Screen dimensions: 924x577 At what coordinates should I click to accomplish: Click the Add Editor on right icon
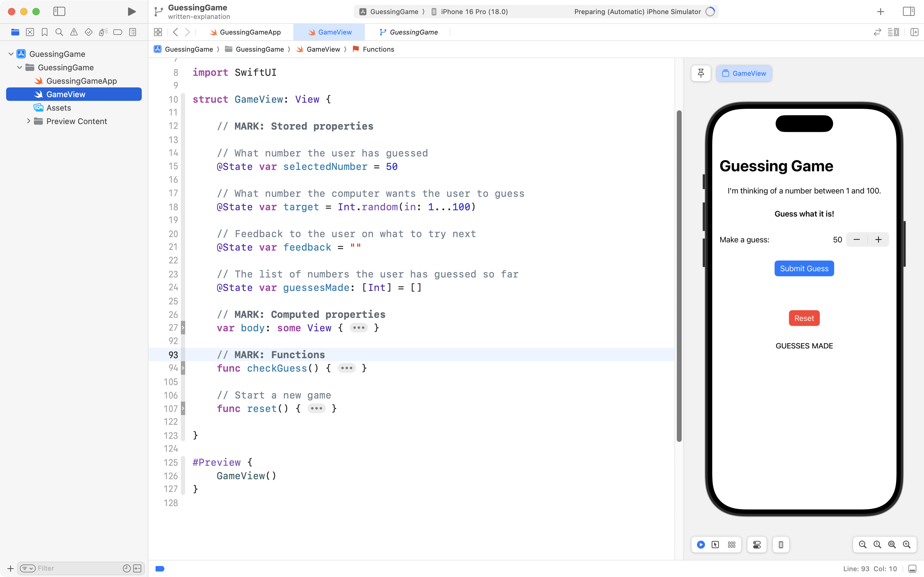tap(915, 32)
